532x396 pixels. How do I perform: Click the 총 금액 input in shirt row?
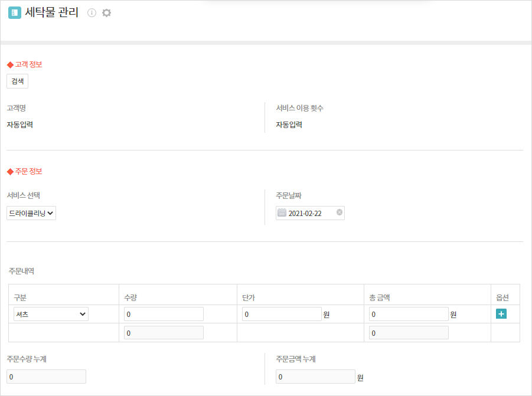(409, 315)
